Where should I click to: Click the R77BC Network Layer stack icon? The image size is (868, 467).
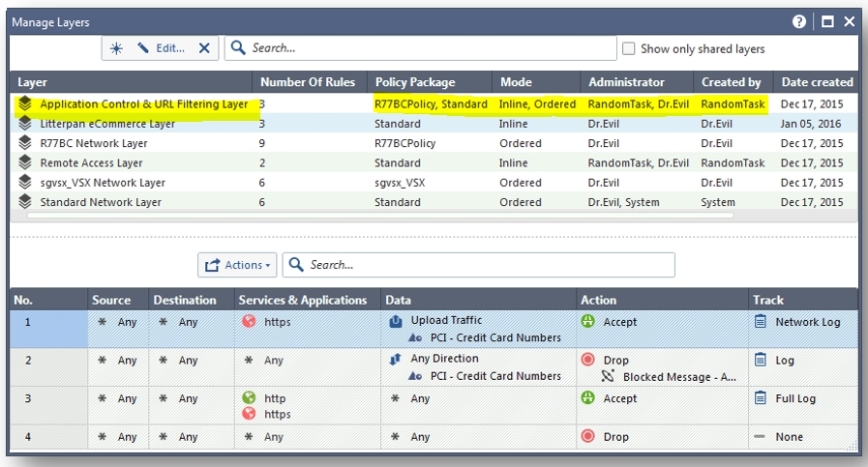click(25, 143)
